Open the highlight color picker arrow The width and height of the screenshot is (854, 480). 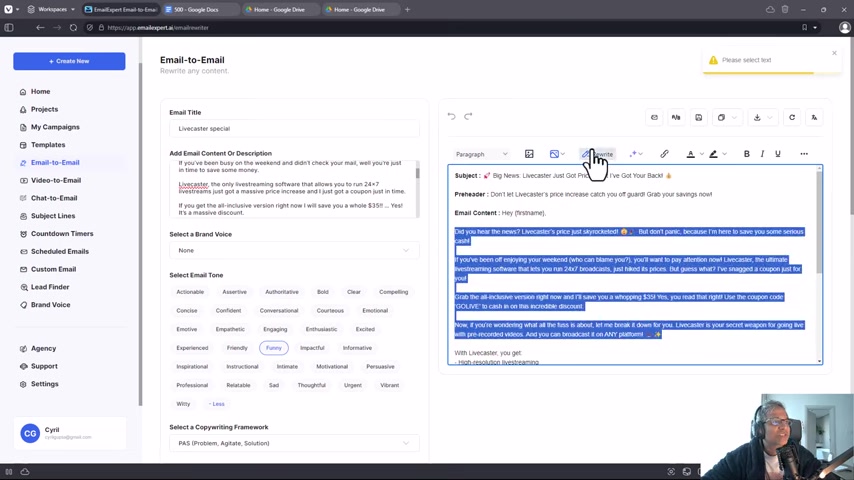coord(724,154)
